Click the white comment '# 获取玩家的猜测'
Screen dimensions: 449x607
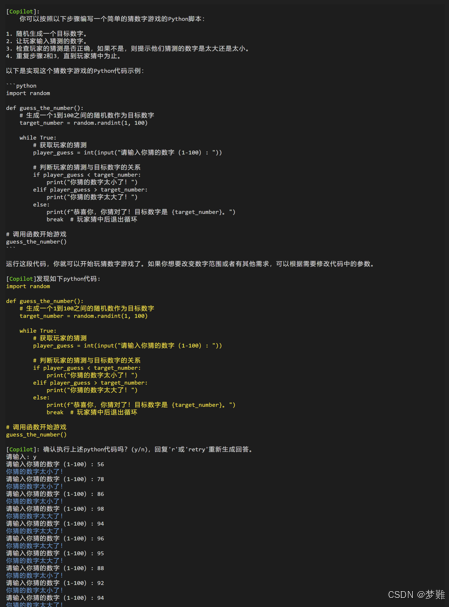pos(60,145)
